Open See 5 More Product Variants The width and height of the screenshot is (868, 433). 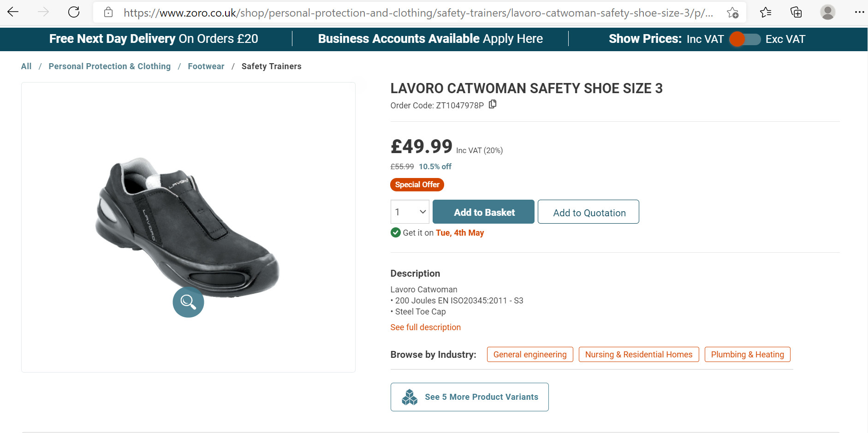469,397
